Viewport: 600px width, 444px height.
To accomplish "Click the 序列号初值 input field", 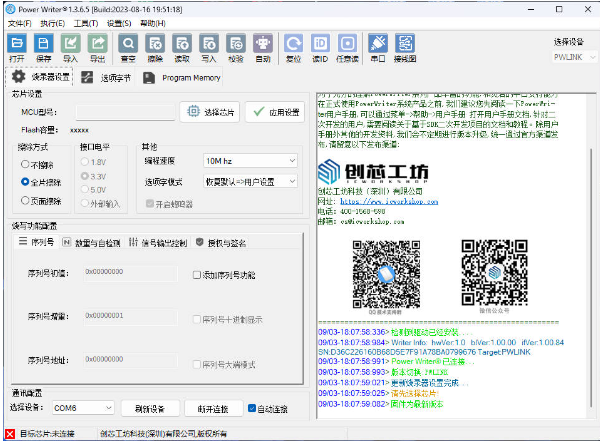I will pyautogui.click(x=131, y=273).
